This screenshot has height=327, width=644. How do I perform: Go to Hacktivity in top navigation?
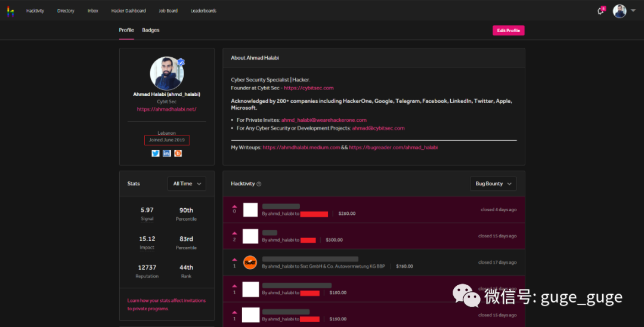35,11
